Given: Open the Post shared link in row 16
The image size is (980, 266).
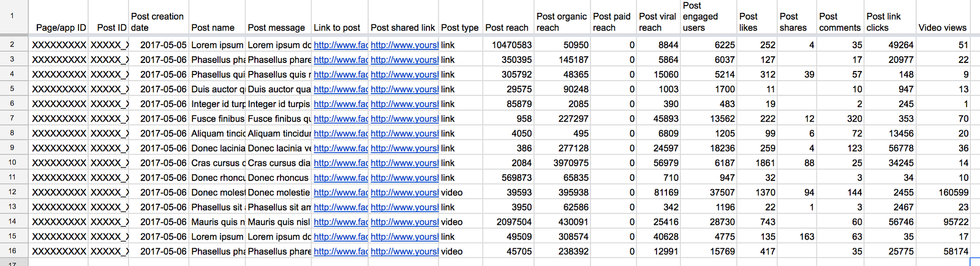Looking at the screenshot, I should click(x=404, y=251).
